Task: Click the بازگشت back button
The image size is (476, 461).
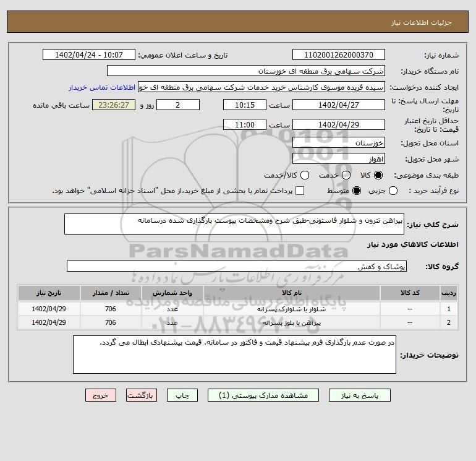Action: click(142, 395)
